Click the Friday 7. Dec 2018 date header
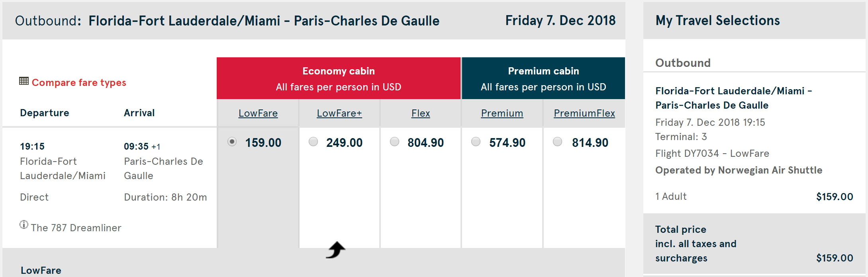Image resolution: width=868 pixels, height=277 pixels. 560,21
